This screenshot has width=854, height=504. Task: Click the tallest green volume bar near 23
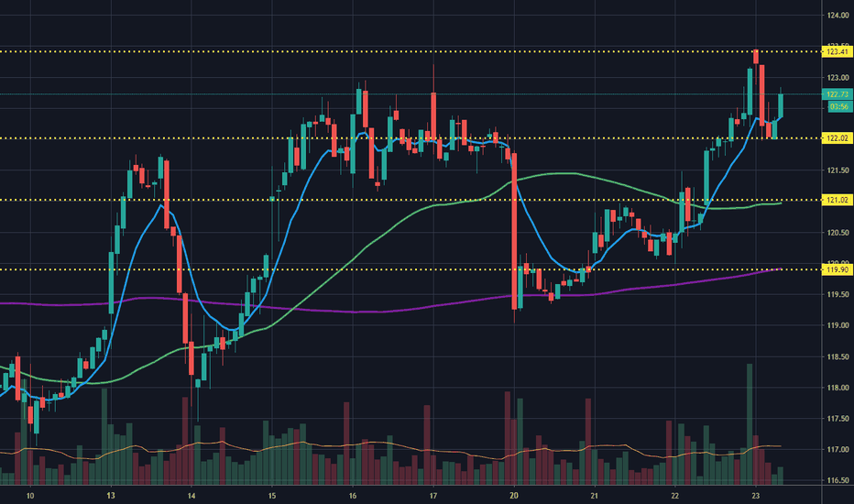pos(750,424)
